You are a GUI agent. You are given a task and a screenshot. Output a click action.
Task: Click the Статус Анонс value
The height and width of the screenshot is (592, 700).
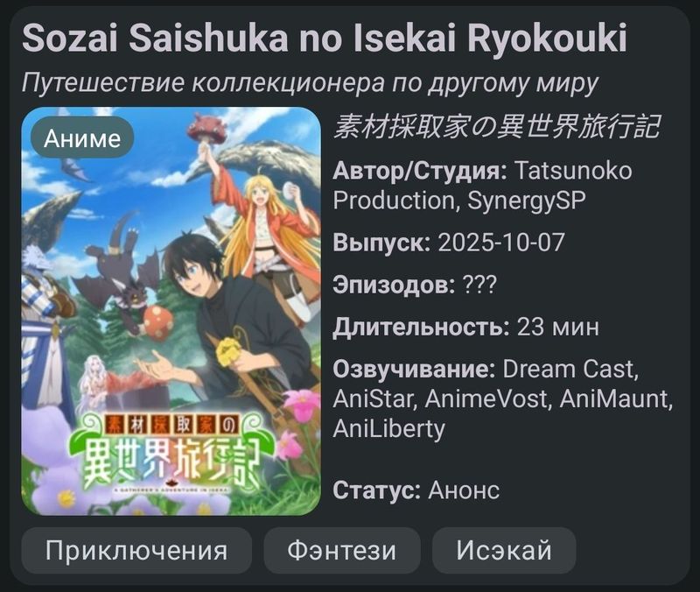click(464, 490)
